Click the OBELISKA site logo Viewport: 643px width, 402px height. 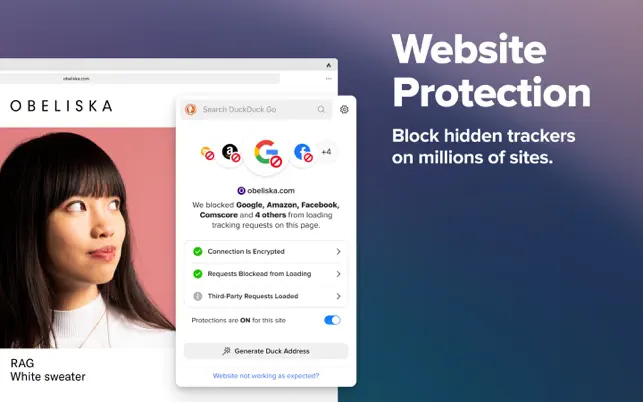(61, 106)
